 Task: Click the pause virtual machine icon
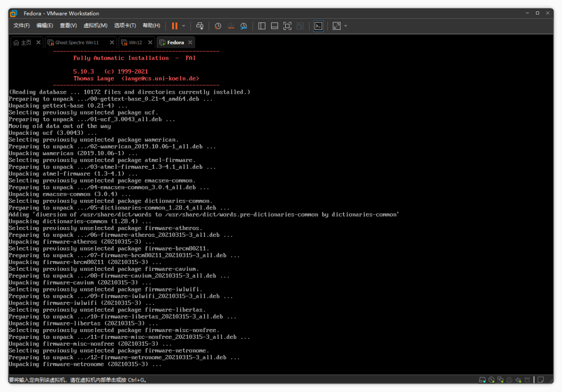174,26
